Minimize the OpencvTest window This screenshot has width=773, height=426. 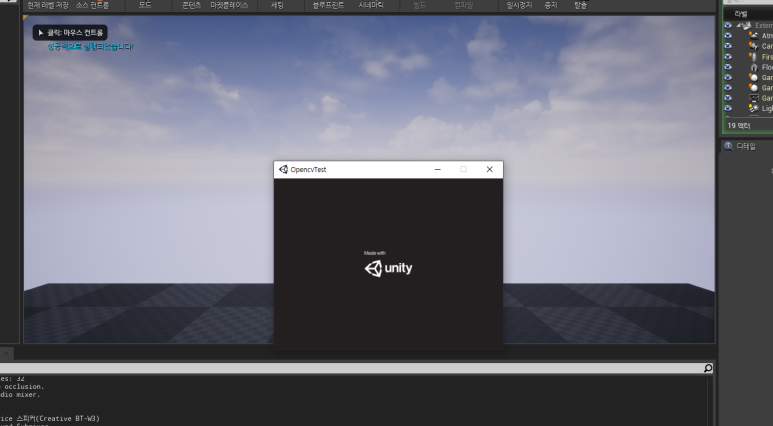438,169
